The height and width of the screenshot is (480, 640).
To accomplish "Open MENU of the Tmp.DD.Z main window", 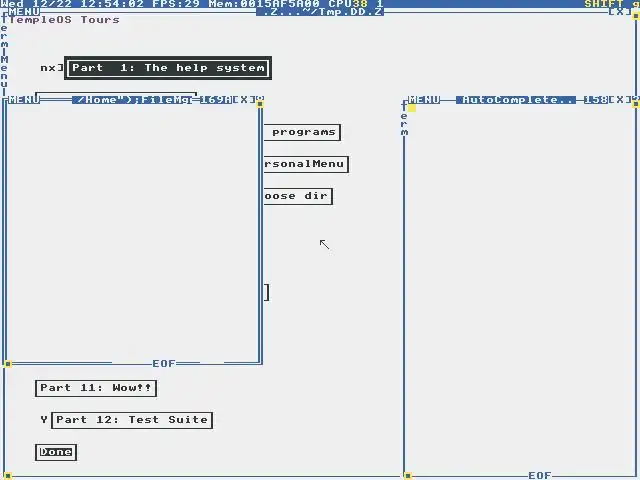I will [24, 11].
